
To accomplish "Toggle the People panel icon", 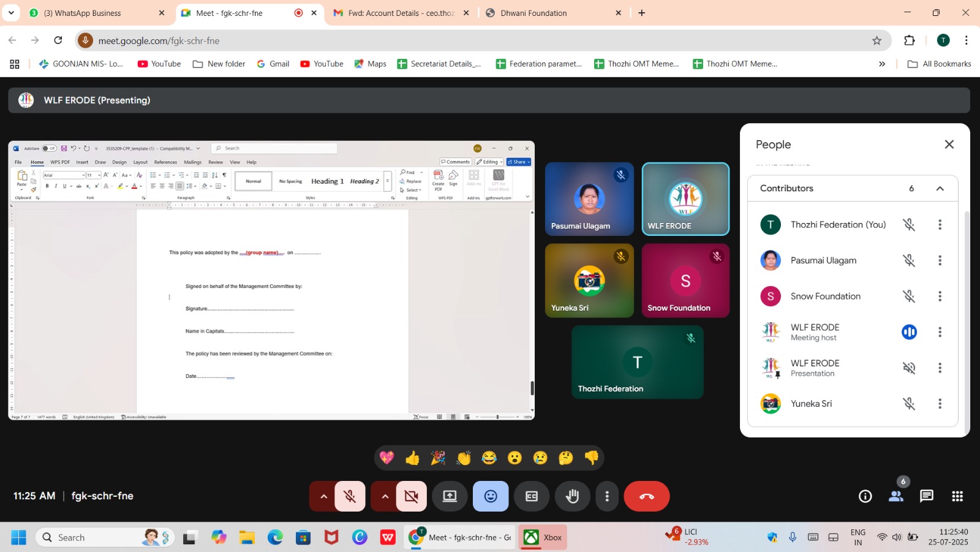I will [x=896, y=496].
